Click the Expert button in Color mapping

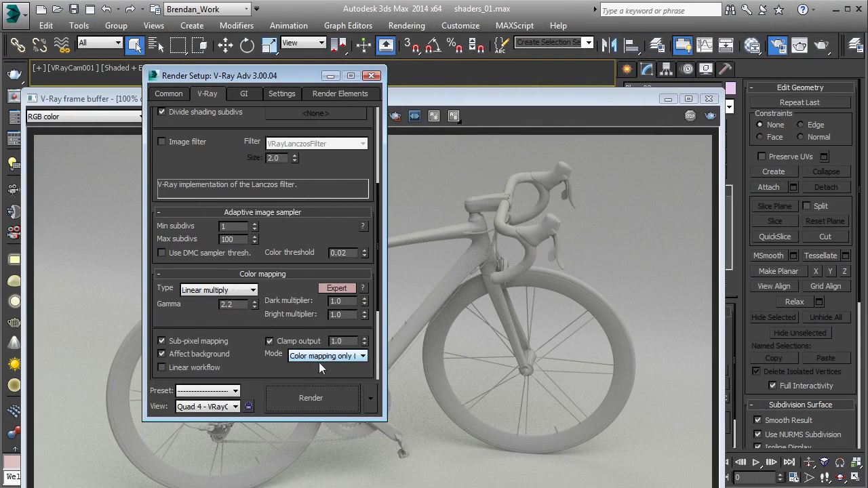tap(337, 288)
